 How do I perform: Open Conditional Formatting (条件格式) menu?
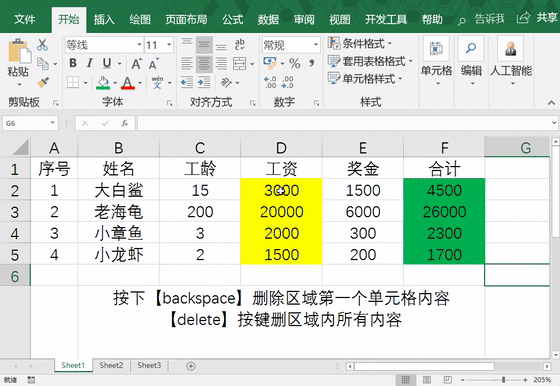tap(360, 44)
